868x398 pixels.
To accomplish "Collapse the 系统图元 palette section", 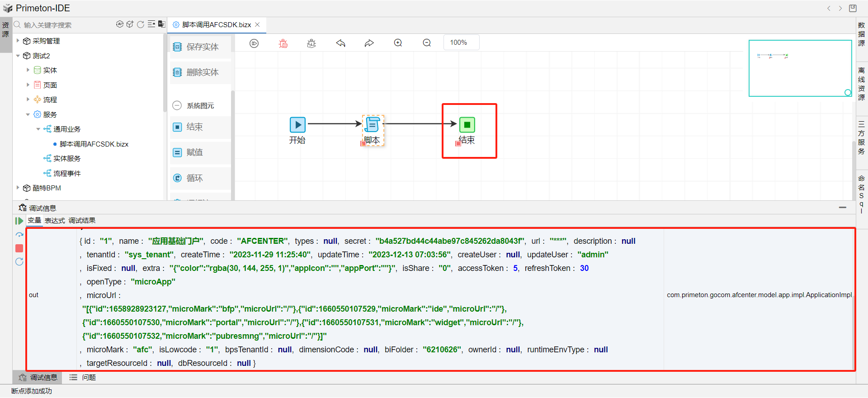I will [177, 105].
